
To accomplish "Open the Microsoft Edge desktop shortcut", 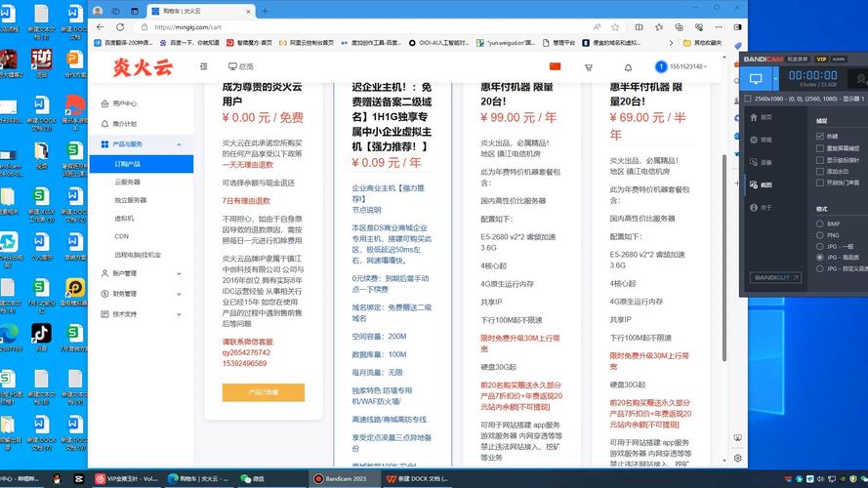I will coord(9,337).
